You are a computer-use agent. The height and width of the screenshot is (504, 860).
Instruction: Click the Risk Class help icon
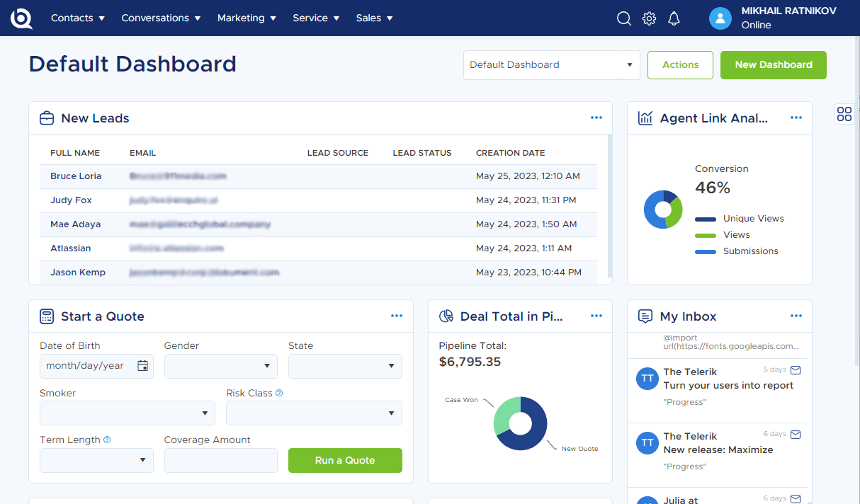[278, 392]
